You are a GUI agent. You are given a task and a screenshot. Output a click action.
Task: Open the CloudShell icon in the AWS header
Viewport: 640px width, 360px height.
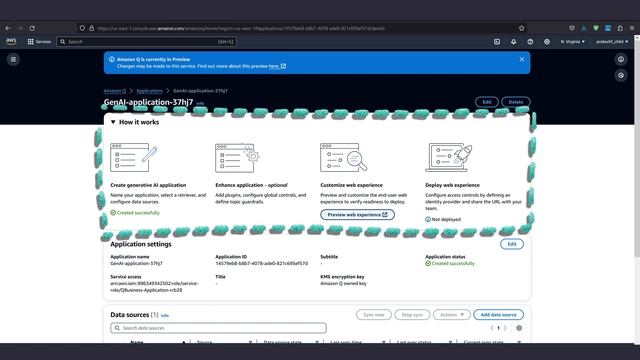pyautogui.click(x=497, y=42)
